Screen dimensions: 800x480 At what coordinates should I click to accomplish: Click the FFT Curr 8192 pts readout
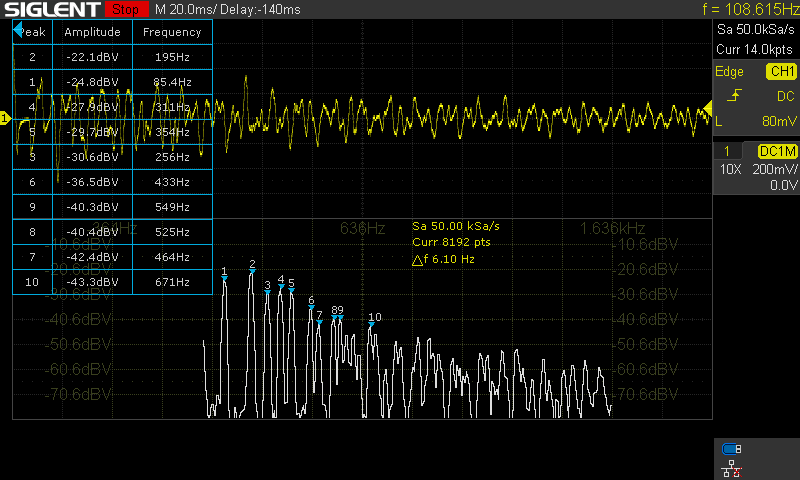[451, 242]
